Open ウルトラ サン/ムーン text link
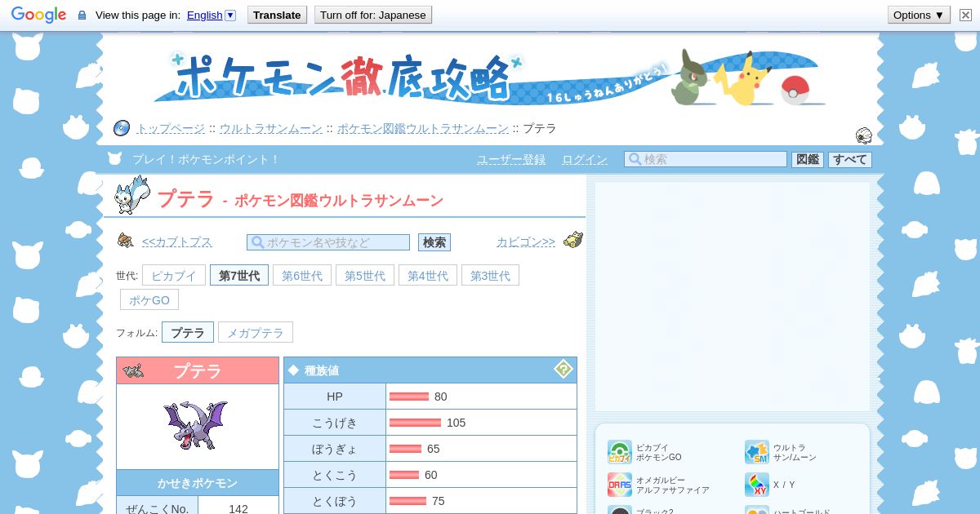Screen dimensions: 980x514 (x=795, y=453)
